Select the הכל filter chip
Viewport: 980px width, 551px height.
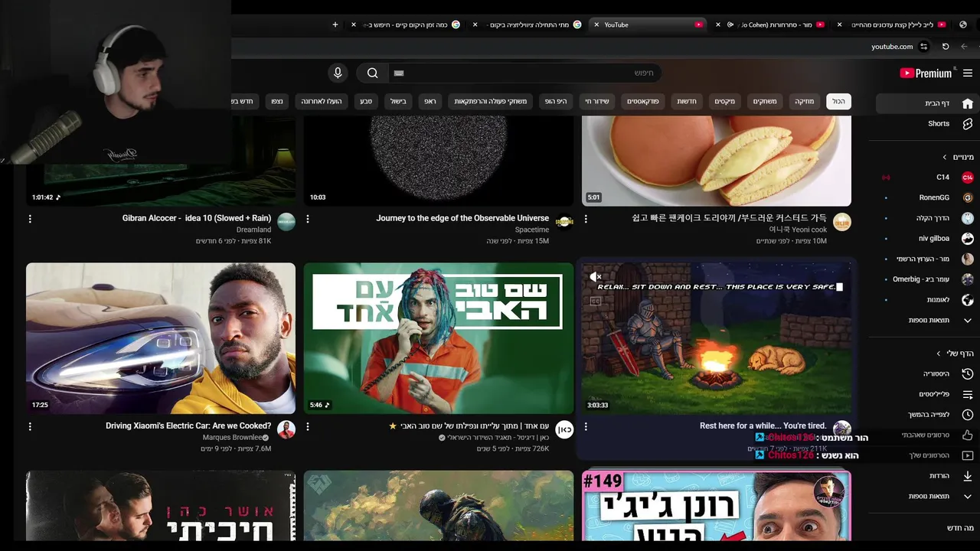tap(838, 101)
